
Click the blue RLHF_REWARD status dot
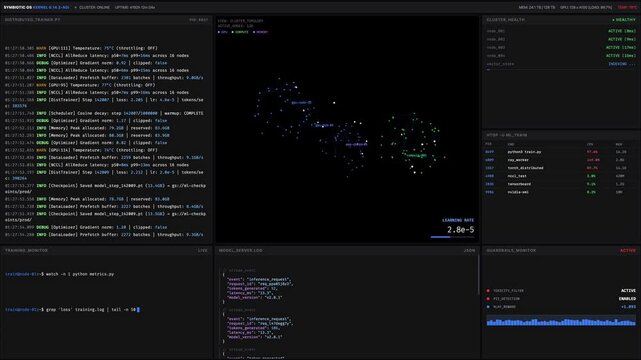coord(488,306)
